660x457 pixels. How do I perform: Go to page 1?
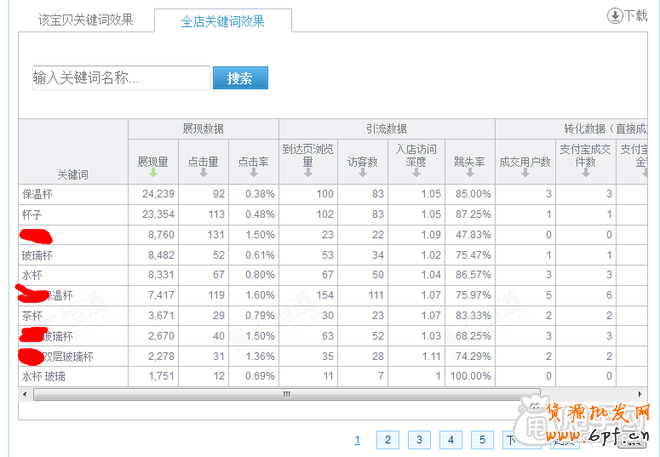357,440
